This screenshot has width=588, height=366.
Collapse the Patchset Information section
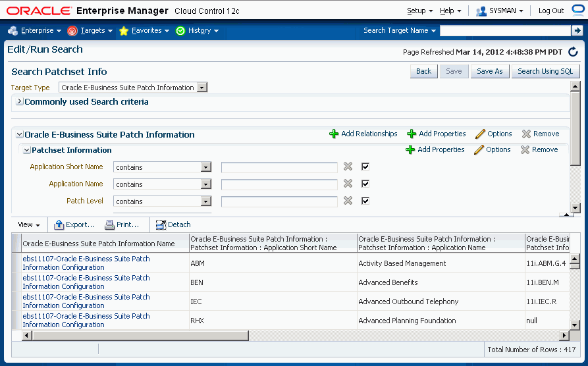26,150
